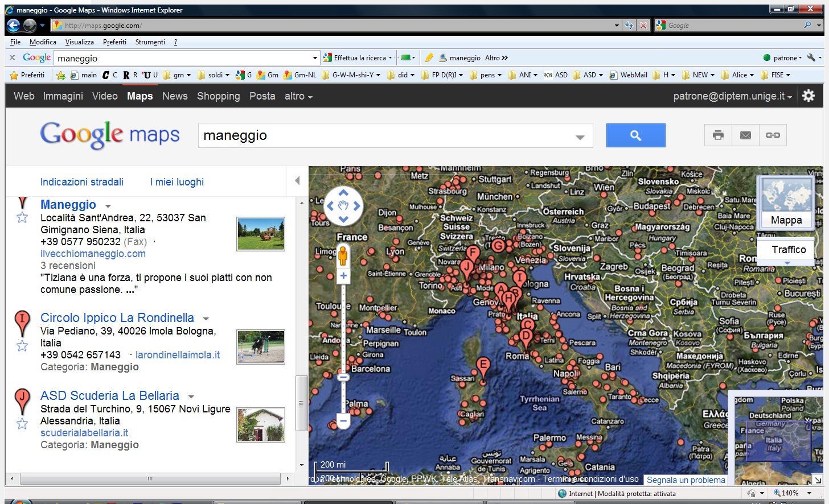Open the Modifica menu
This screenshot has height=504, width=829.
43,42
